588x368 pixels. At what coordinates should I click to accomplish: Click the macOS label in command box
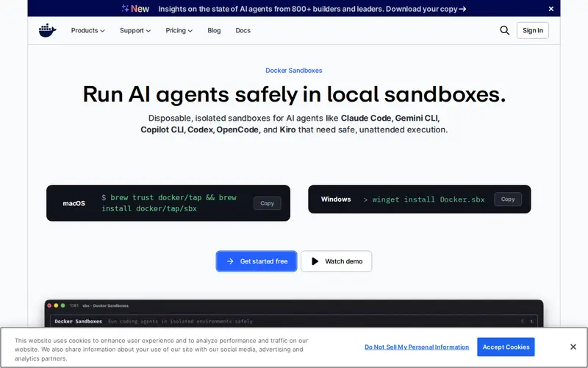coord(74,203)
